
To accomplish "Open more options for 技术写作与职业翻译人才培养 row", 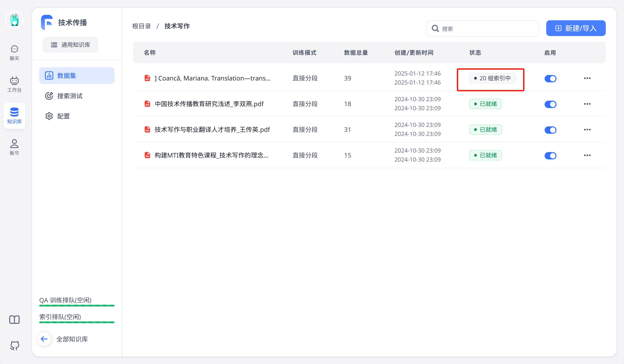I will 587,130.
